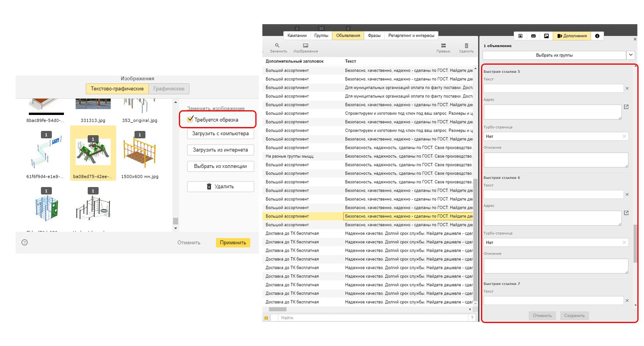
Task: Open external link icon for Быстрая ссылка 6 address
Action: [x=626, y=213]
